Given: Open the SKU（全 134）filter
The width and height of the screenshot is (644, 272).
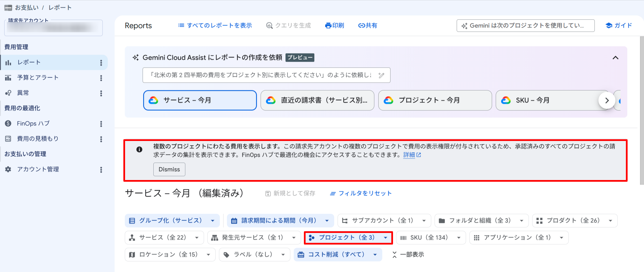Looking at the screenshot, I should tap(431, 237).
